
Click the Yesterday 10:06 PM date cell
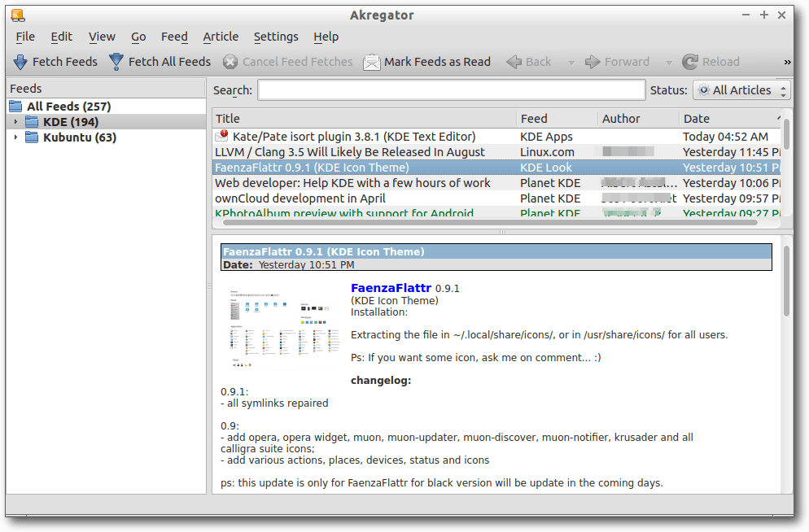pos(732,183)
